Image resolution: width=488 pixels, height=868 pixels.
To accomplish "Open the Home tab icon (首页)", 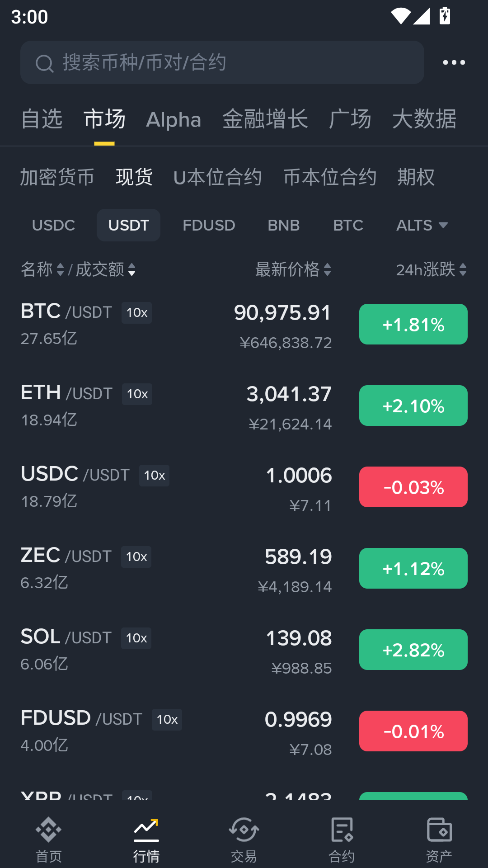I will 48,830.
